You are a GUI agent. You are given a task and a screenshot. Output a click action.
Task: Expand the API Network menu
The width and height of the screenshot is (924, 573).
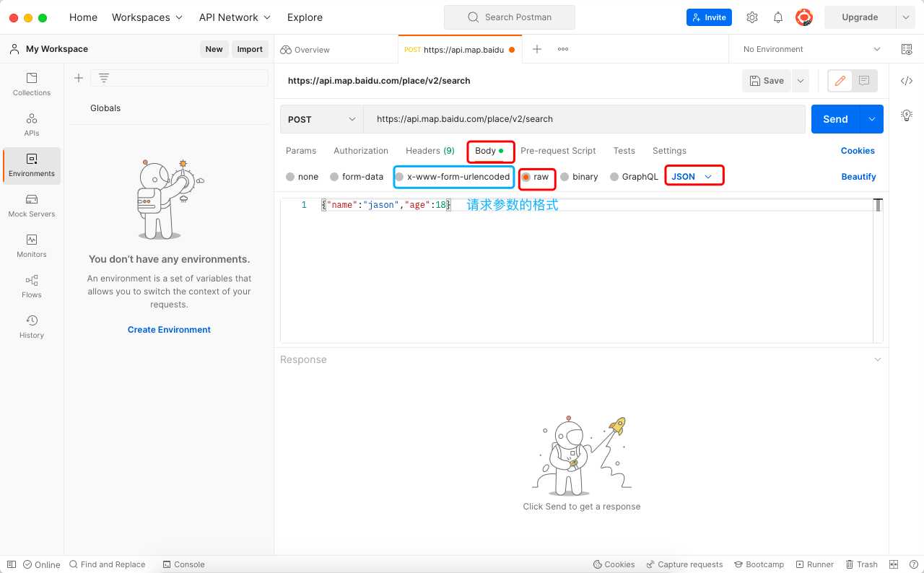coord(235,17)
